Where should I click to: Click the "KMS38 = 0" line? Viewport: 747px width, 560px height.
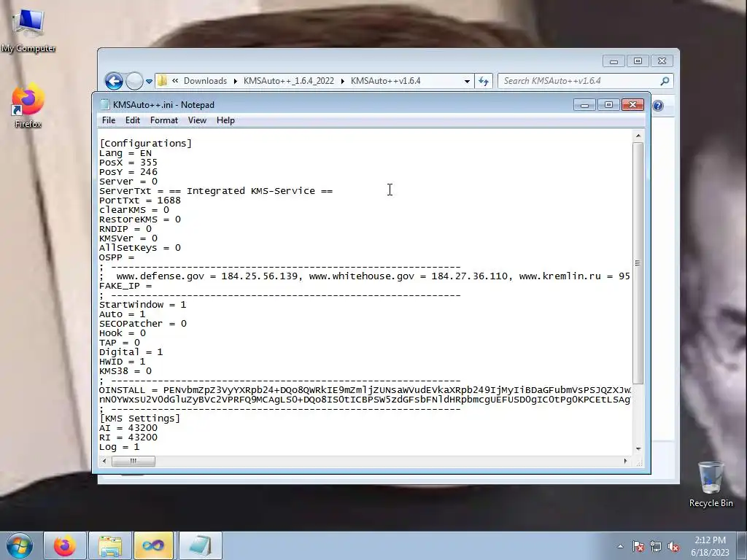[125, 371]
